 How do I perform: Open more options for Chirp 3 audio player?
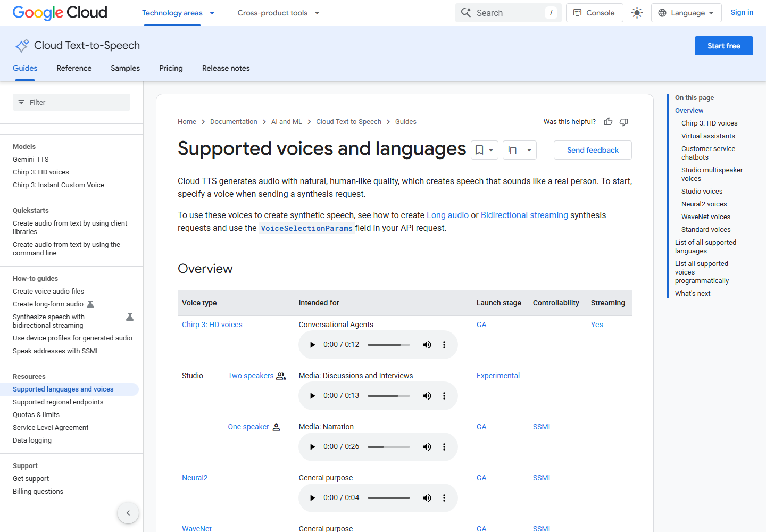point(444,345)
